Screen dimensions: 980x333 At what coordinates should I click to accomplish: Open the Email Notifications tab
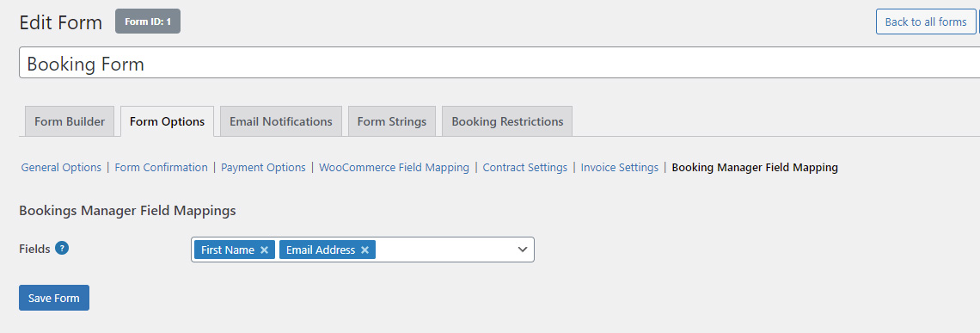280,121
